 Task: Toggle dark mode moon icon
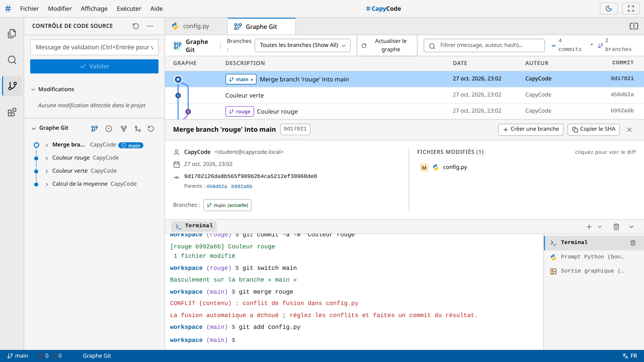click(608, 9)
